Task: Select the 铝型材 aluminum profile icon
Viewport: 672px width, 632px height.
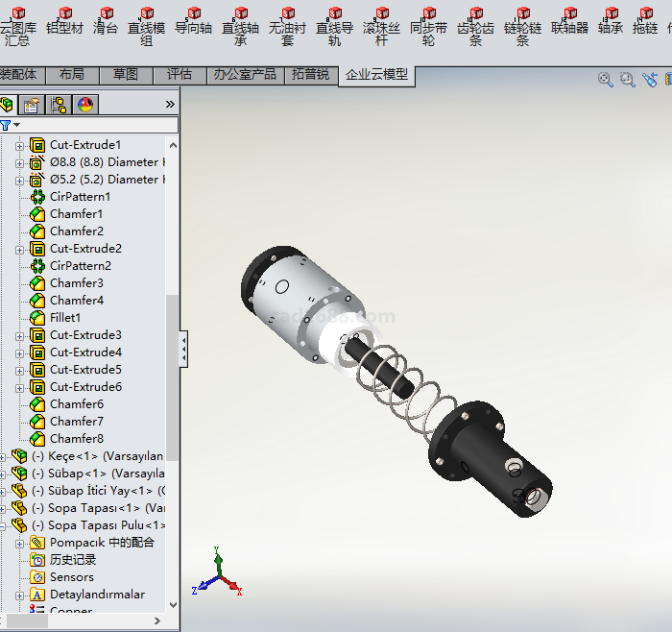Action: [64, 20]
